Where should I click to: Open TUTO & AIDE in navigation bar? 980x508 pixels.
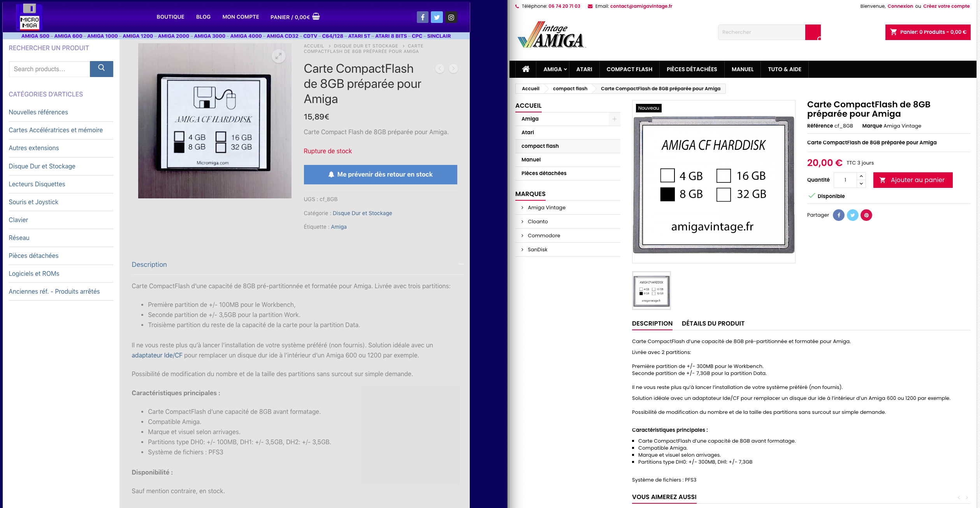[x=785, y=69]
